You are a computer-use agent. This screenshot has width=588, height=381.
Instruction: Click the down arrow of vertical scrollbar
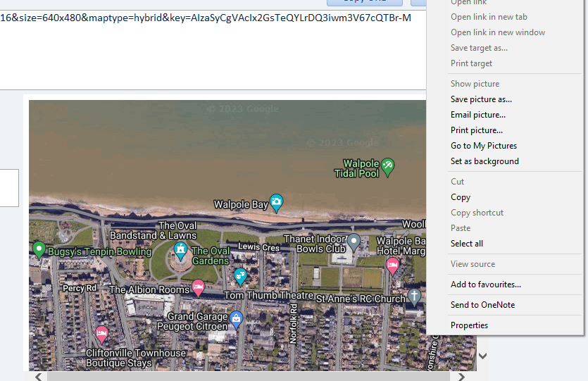(x=483, y=356)
